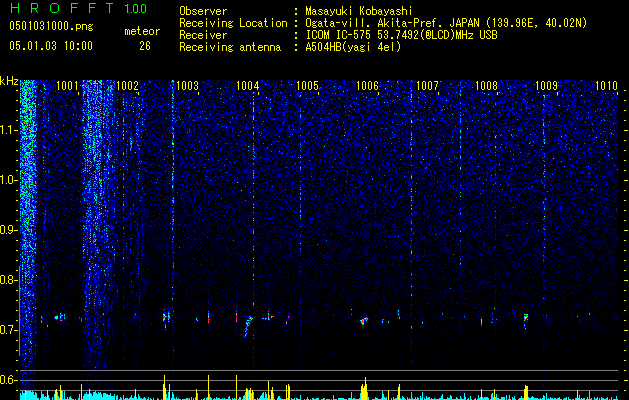Image resolution: width=629 pixels, height=400 pixels.
Task: Click the 1009 time marker
Action: (547, 85)
